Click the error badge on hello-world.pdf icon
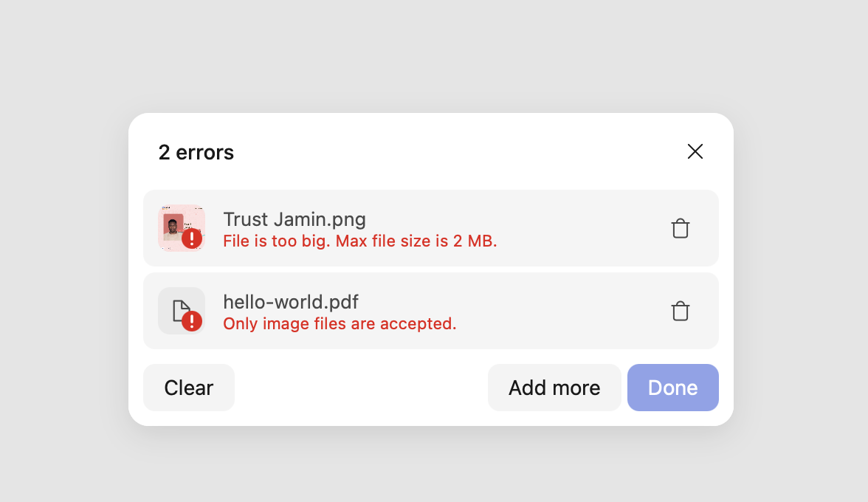This screenshot has height=502, width=868. point(192,321)
